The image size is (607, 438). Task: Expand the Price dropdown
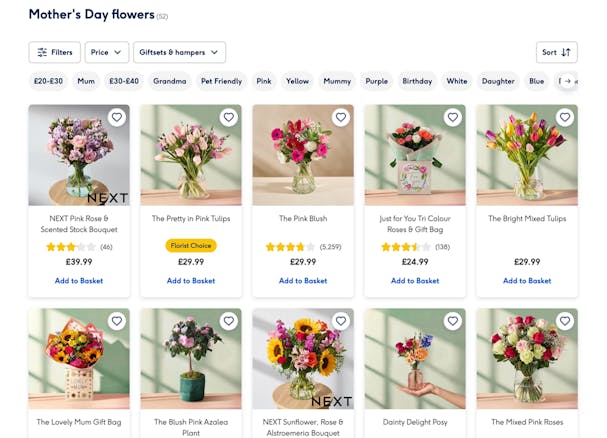(107, 52)
